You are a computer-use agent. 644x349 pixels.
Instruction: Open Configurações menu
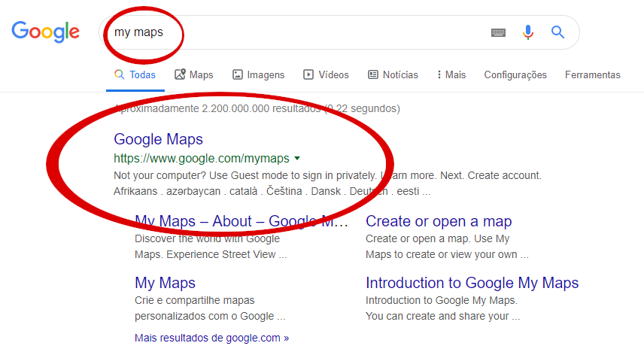(515, 74)
